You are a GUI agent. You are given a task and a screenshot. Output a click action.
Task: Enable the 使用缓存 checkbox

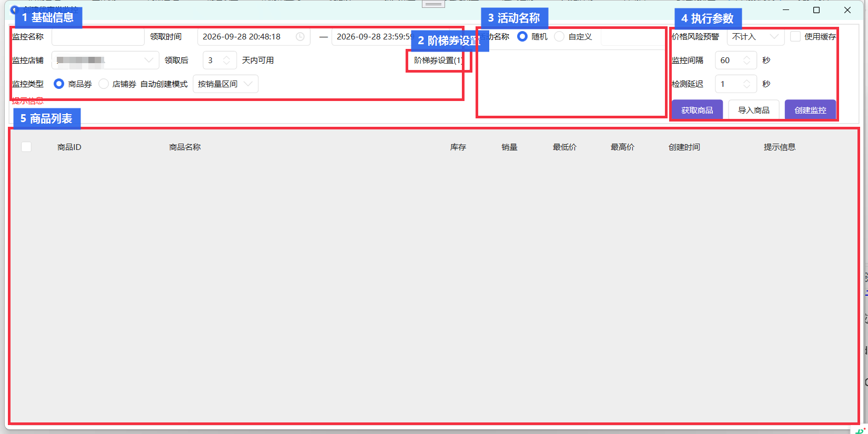795,36
